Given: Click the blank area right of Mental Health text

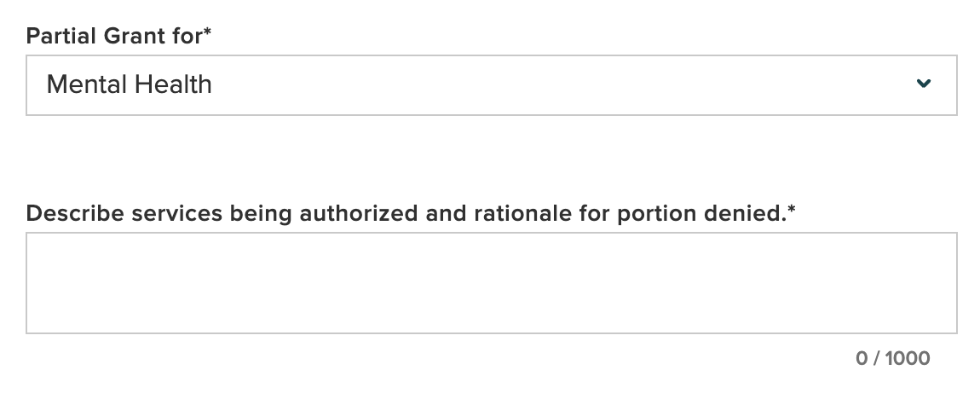Looking at the screenshot, I should [554, 85].
